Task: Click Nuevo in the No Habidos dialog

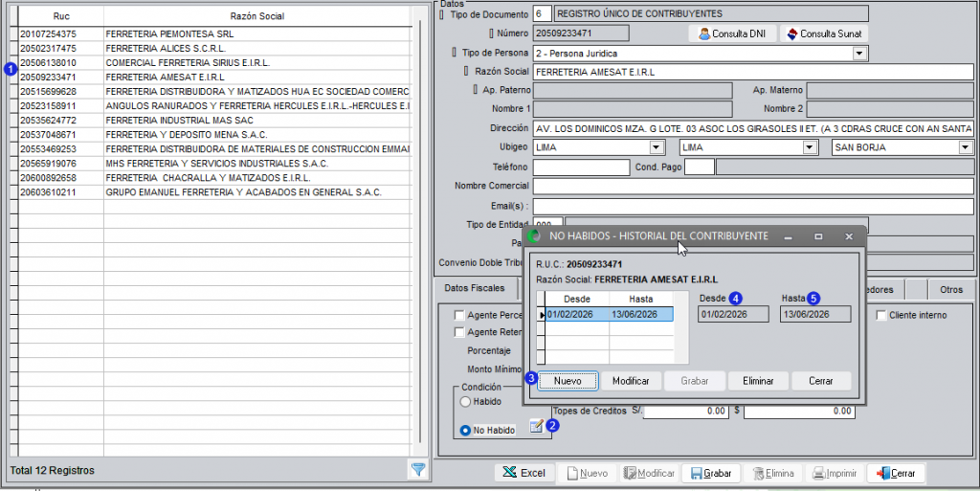Action: pos(568,381)
